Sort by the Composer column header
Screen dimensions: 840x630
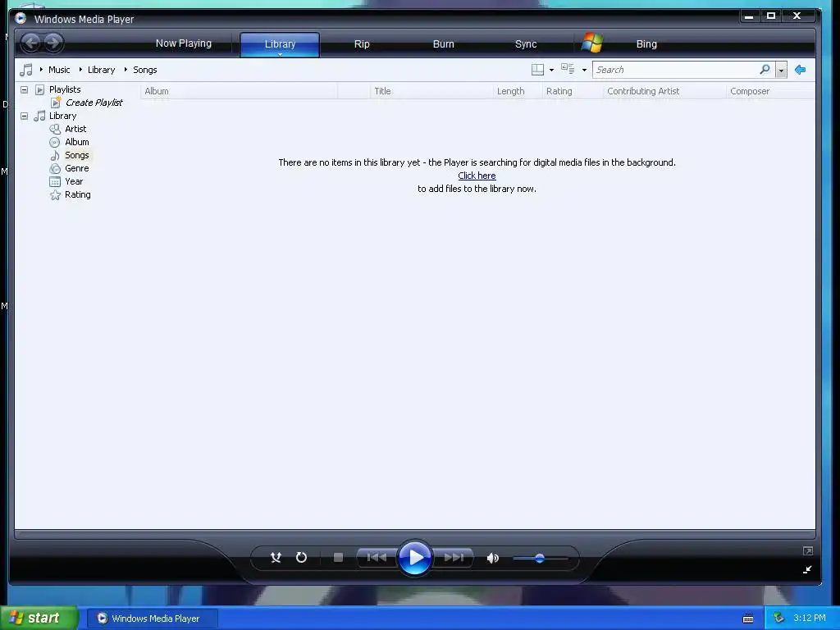(x=771, y=91)
